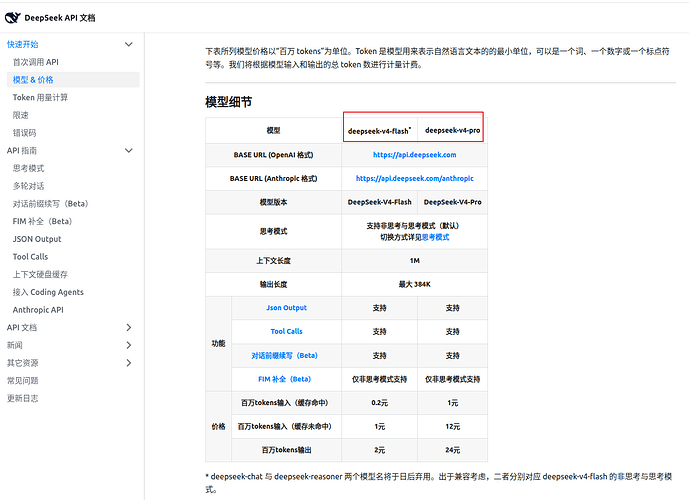The width and height of the screenshot is (689, 500).
Task: Open the API 文档 sidebar category
Action: [22, 327]
